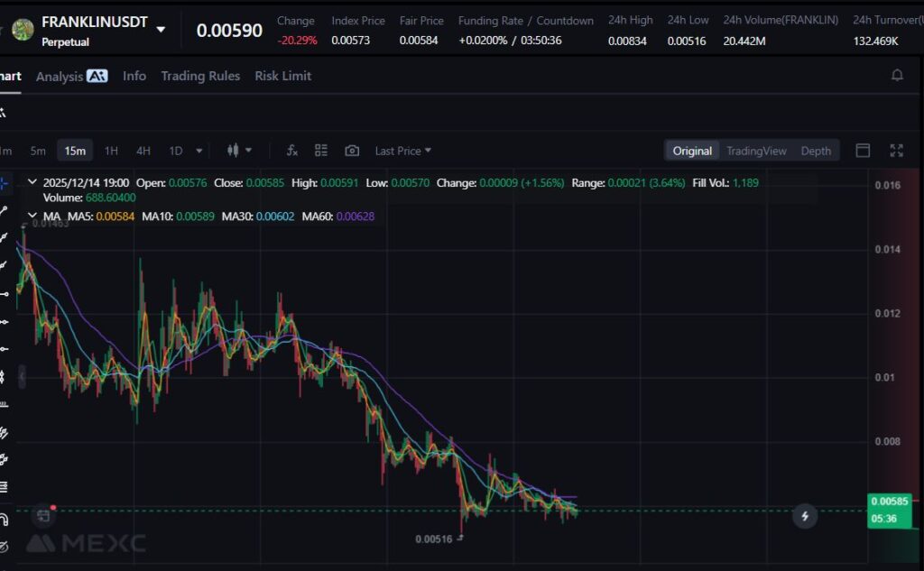Switch chart to Depth view
Viewport: 924px width, 571px height.
point(816,151)
